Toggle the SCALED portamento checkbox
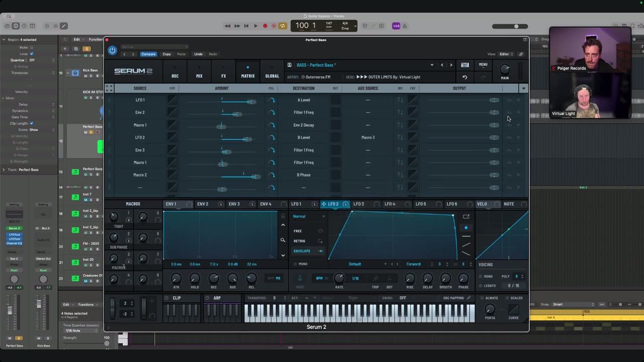Image resolution: width=644 pixels, height=362 pixels. 506,298
